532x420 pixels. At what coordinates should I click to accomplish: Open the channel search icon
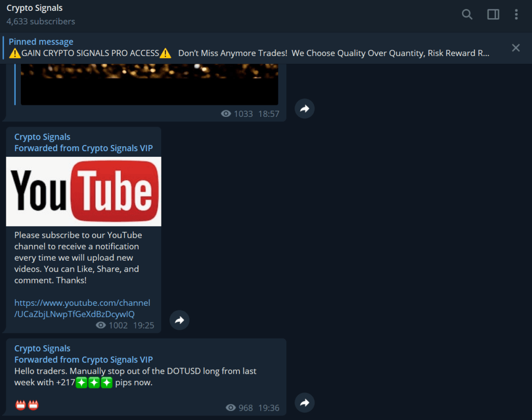[467, 14]
